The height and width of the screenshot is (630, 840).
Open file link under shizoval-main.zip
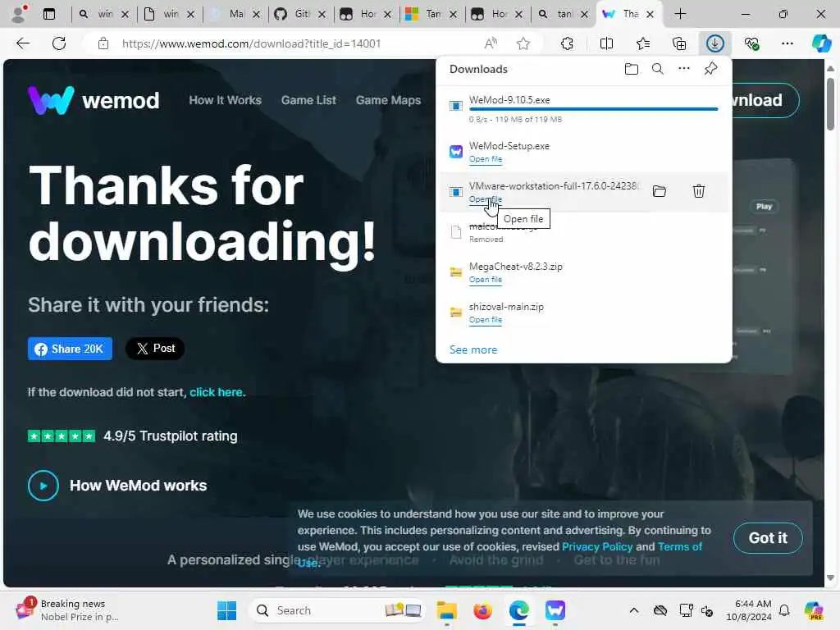coord(486,320)
